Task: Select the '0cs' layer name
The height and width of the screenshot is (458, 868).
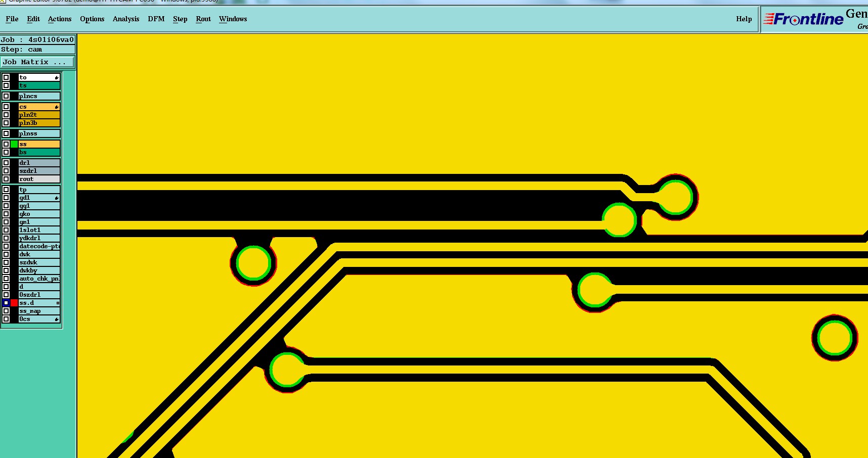Action: [39, 319]
